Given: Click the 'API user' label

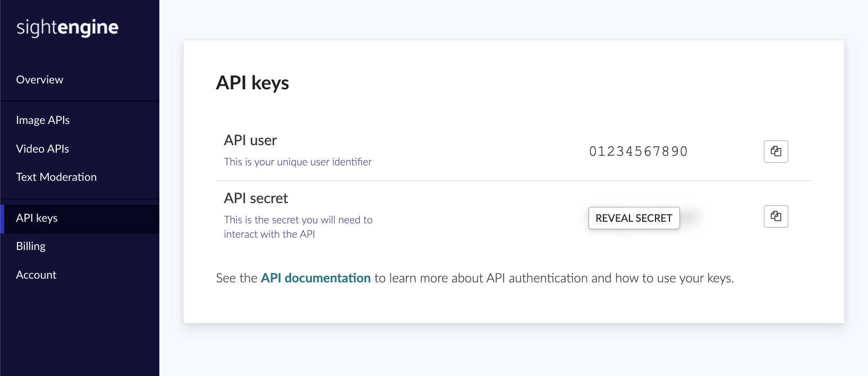Looking at the screenshot, I should 250,140.
